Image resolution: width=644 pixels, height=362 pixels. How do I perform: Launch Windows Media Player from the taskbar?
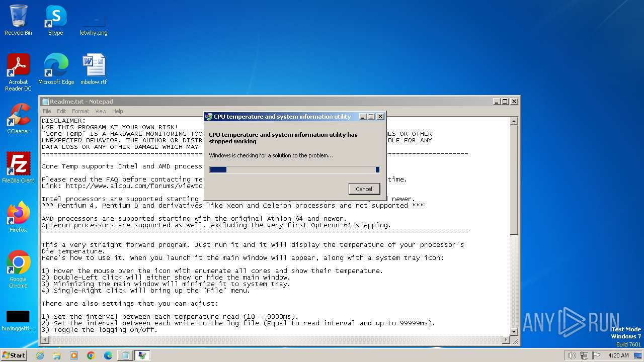tap(74, 355)
